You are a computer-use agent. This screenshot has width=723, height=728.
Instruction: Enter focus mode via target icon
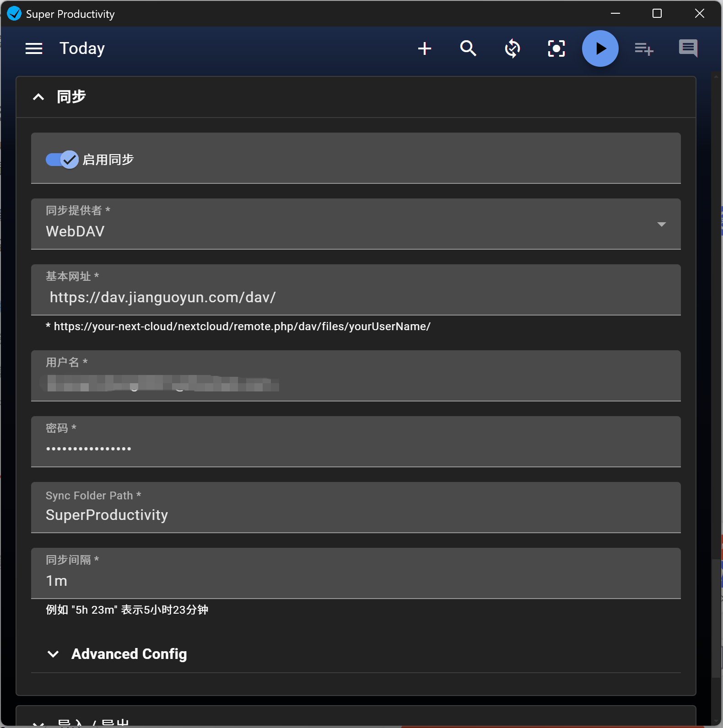pyautogui.click(x=556, y=48)
